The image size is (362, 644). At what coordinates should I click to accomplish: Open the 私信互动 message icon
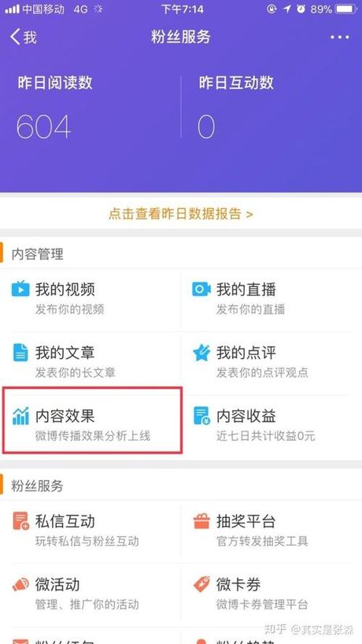[20, 521]
